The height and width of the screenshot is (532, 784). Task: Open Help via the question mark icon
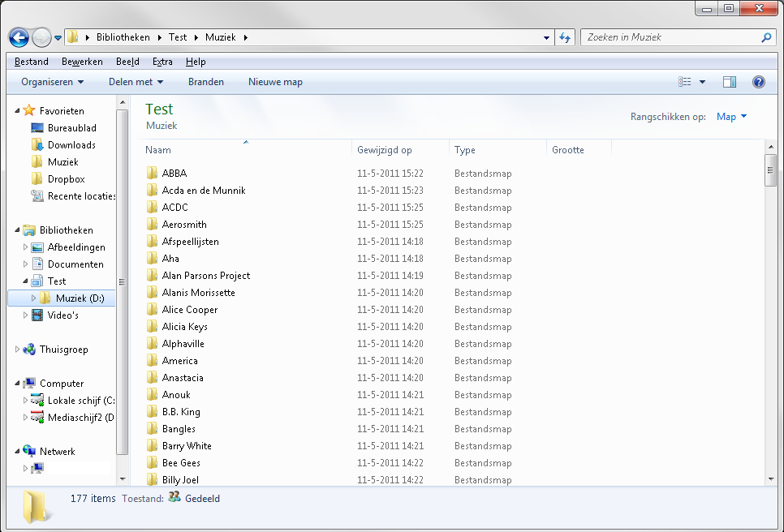(759, 82)
